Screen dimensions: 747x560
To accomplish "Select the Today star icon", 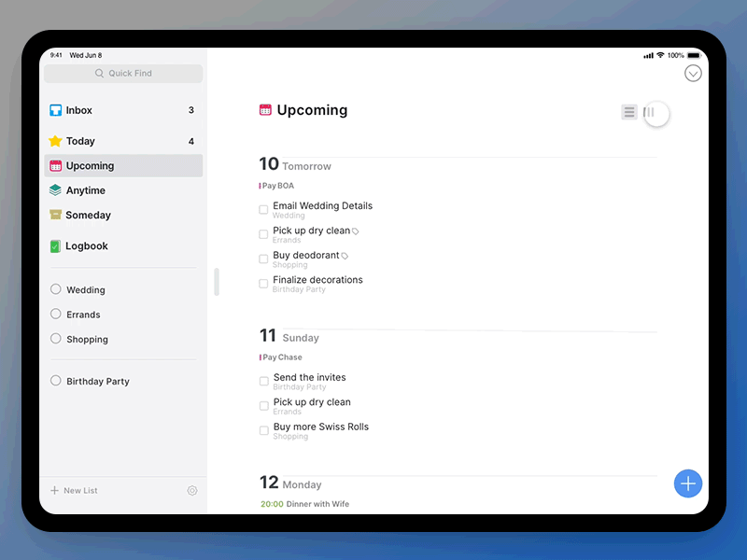I will click(x=55, y=141).
